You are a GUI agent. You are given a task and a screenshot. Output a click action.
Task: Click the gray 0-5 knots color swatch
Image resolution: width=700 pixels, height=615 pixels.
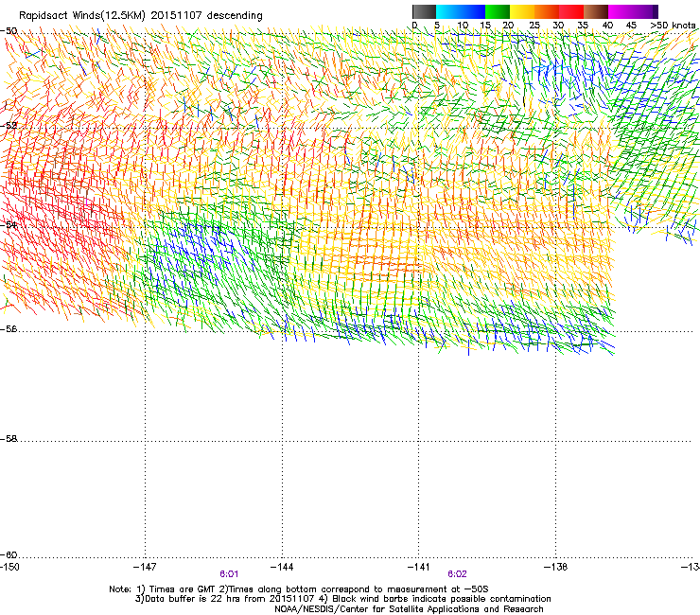tap(424, 11)
